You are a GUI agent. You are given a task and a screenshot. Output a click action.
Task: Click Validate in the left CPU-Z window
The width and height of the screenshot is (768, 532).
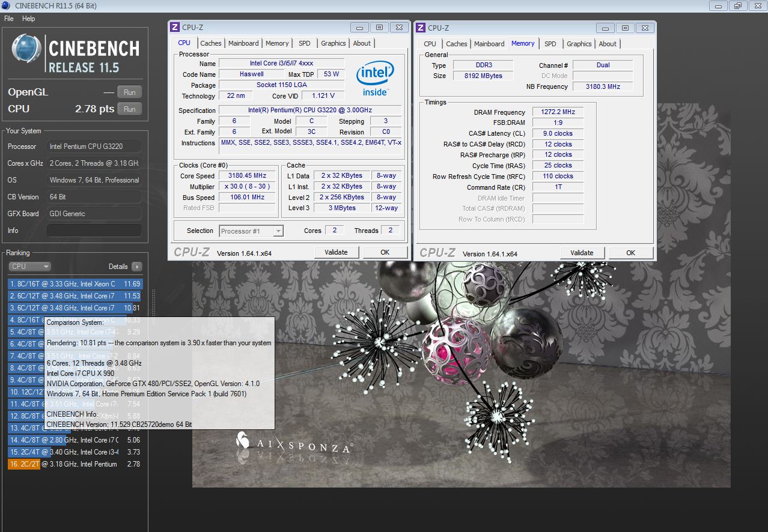click(336, 252)
